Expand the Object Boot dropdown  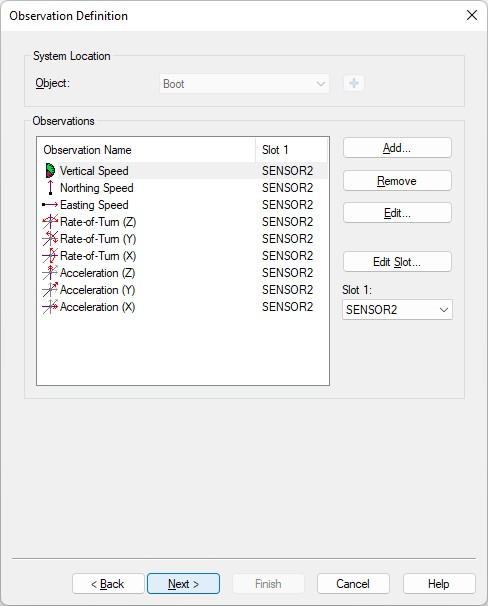tap(244, 83)
